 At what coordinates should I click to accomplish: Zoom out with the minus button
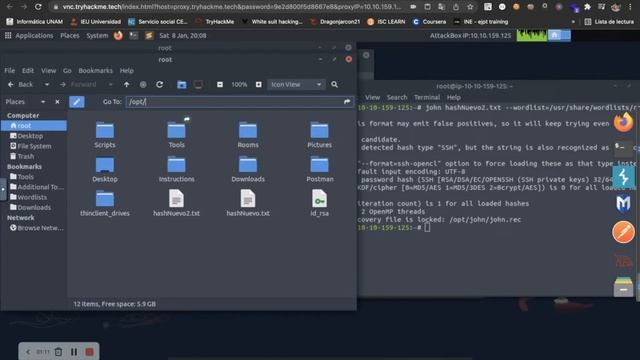pos(220,84)
